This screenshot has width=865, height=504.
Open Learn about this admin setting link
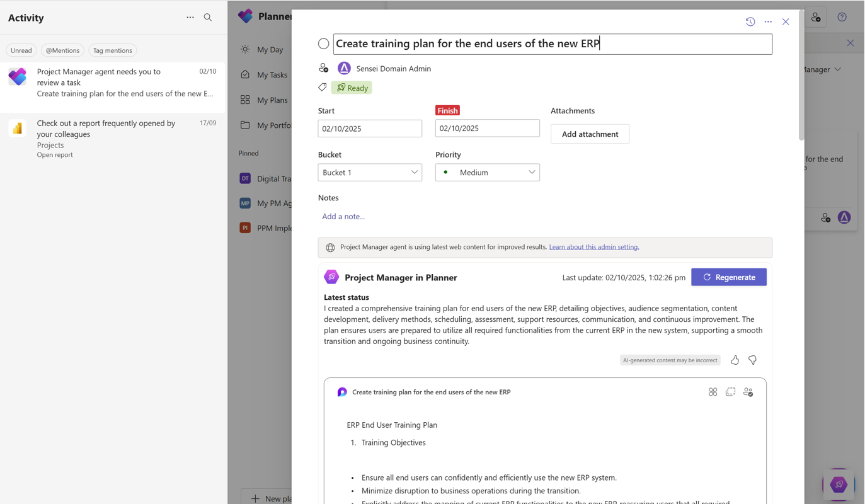tap(593, 247)
